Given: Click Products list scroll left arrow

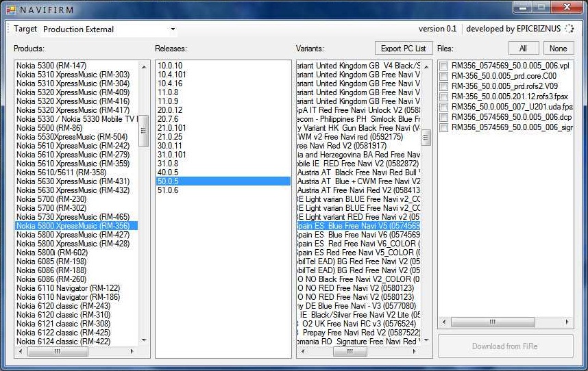Looking at the screenshot, I should point(21,352).
